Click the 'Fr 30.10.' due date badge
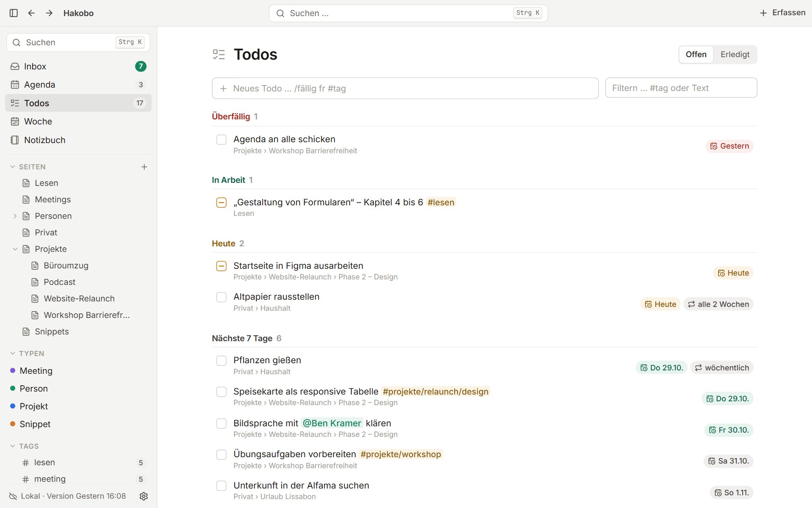Viewport: 812px width, 508px height. click(x=729, y=430)
